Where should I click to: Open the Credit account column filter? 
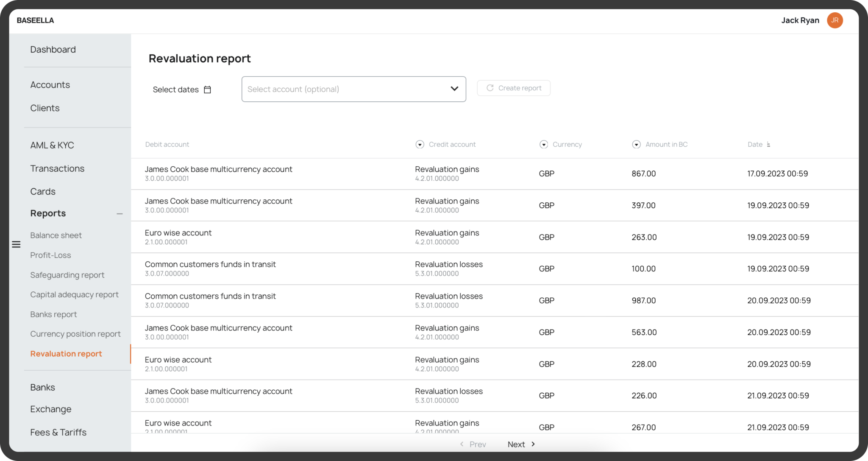point(420,144)
